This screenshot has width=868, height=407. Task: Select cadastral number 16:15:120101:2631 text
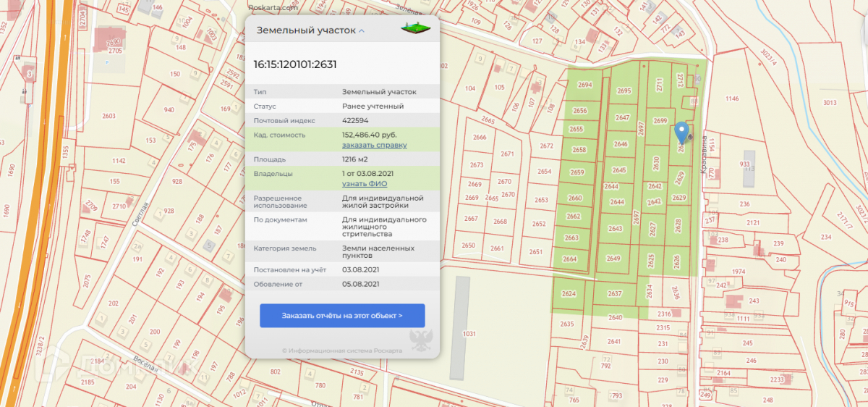(294, 64)
